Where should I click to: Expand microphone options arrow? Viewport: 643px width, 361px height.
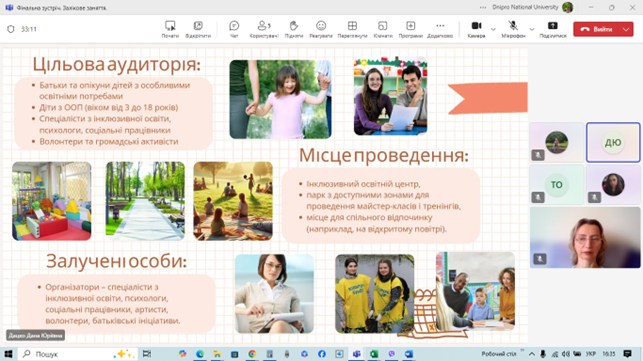[532, 29]
